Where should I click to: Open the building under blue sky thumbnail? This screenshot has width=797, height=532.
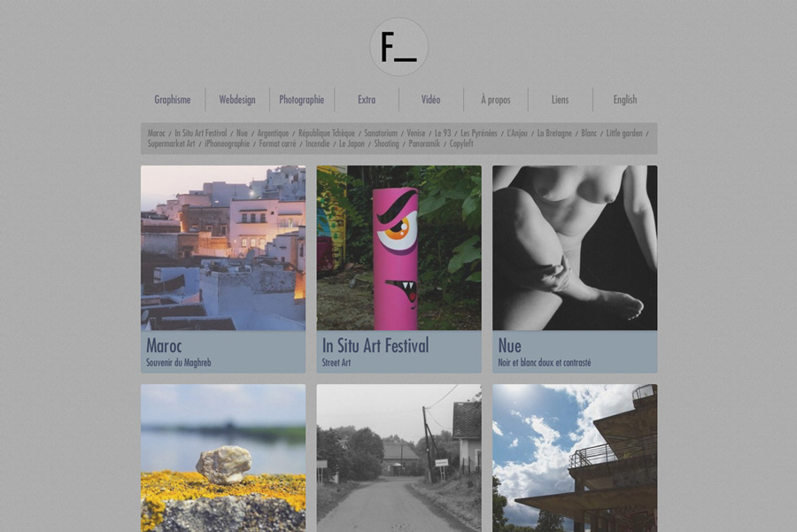[575, 459]
